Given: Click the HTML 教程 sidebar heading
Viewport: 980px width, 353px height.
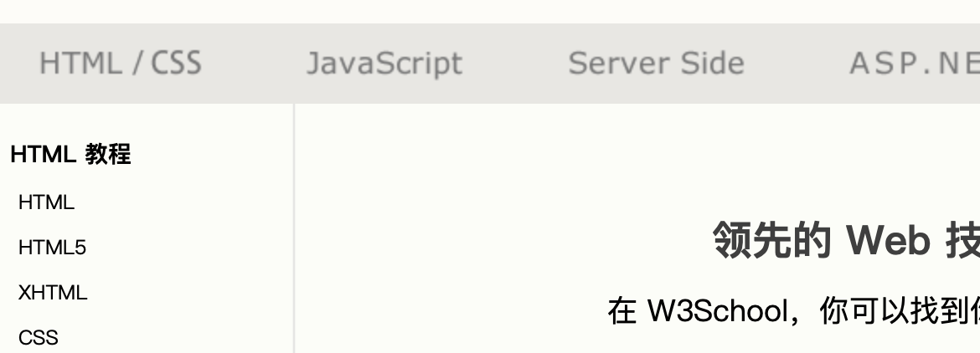Looking at the screenshot, I should (70, 155).
